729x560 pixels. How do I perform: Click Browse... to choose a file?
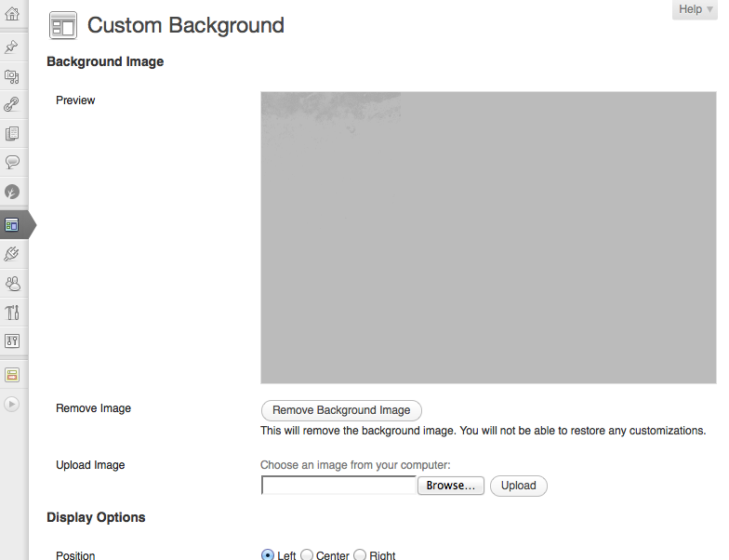(451, 486)
